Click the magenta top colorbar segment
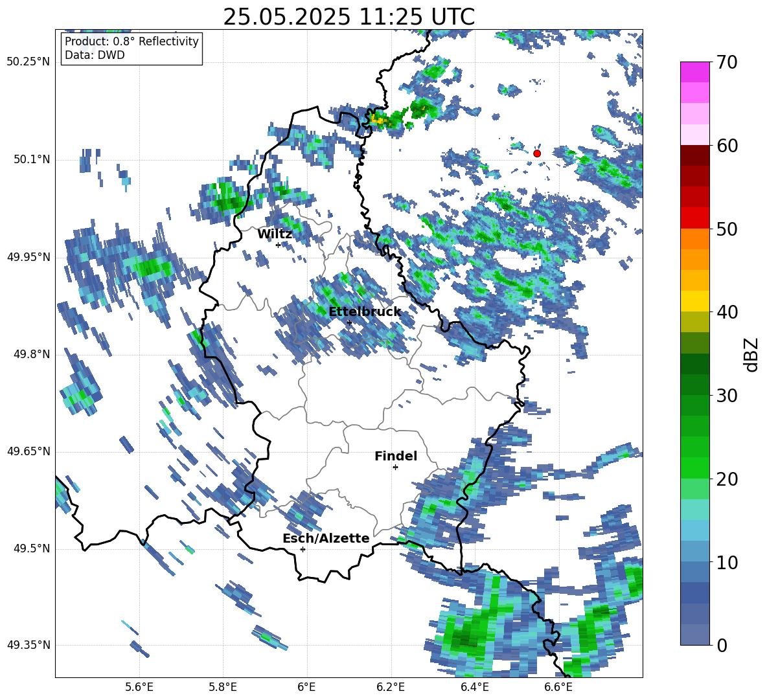The image size is (767, 700). click(x=694, y=72)
